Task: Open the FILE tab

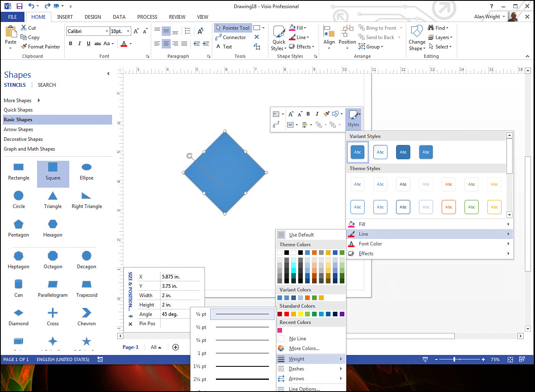Action: click(x=12, y=17)
